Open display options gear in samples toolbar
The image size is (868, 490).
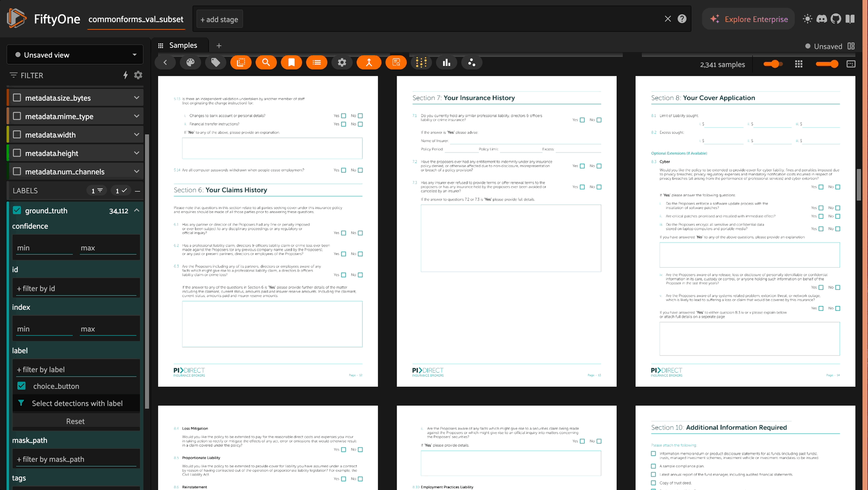[x=342, y=63]
